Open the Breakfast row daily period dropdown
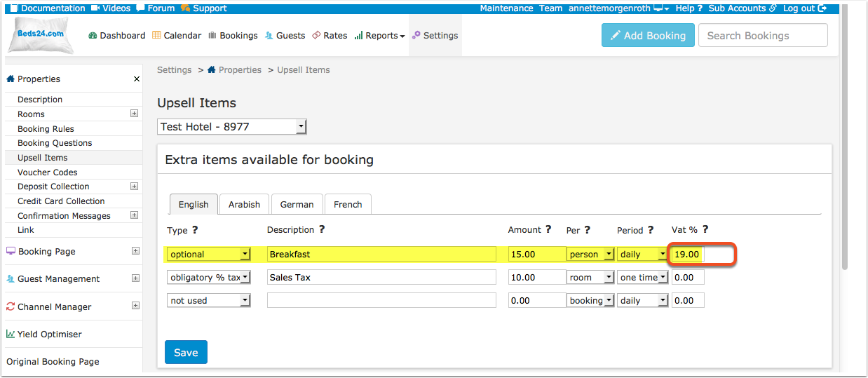 pos(642,255)
